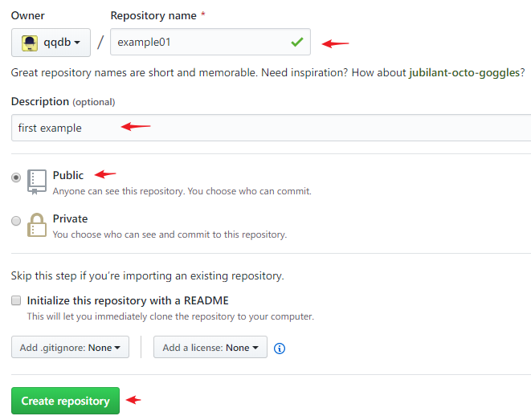Click the Public option label
The height and width of the screenshot is (420, 531).
(x=68, y=175)
